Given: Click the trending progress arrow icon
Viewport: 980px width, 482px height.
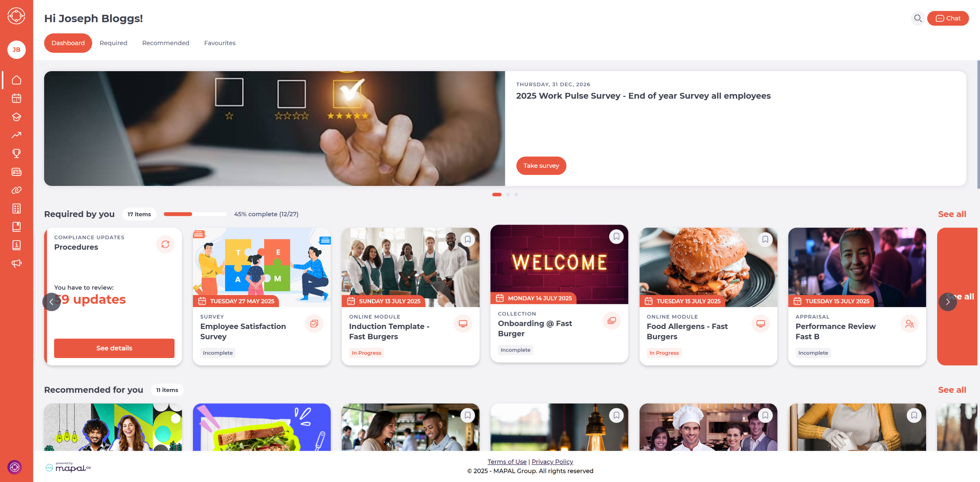Looking at the screenshot, I should click(x=16, y=135).
